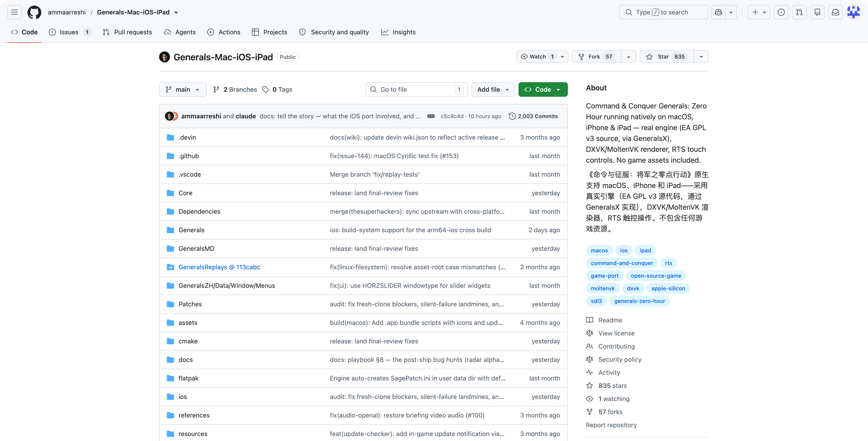Open the user avatar menu

854,12
